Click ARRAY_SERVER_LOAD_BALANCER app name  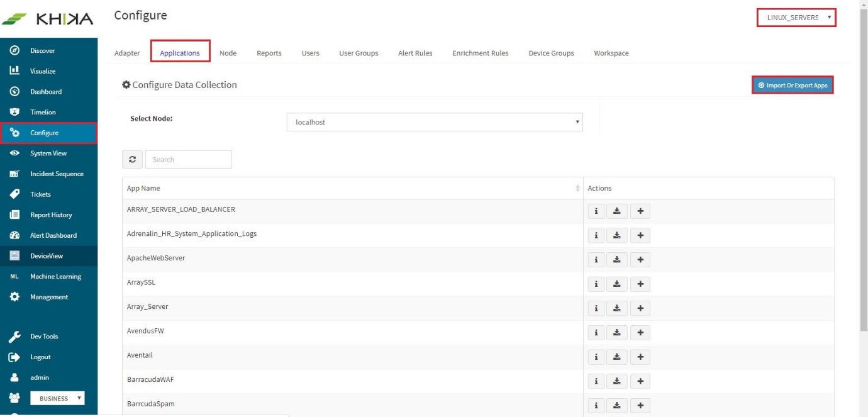[x=181, y=209]
